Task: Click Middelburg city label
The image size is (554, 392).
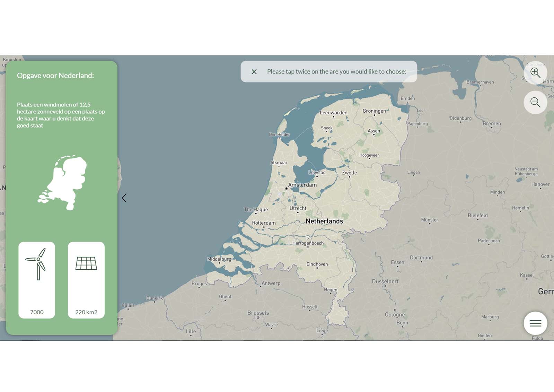Action: tap(219, 259)
